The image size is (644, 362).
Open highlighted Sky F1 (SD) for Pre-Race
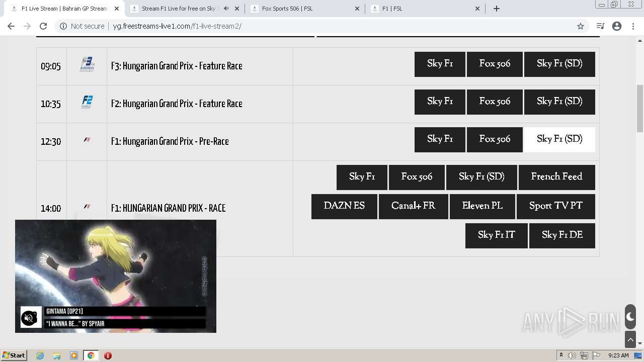click(559, 140)
